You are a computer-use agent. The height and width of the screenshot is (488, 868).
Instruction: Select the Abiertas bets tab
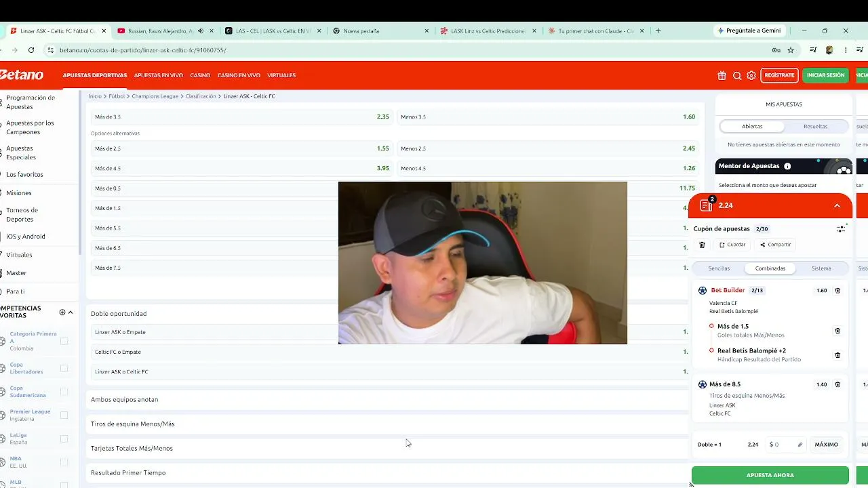(x=752, y=126)
